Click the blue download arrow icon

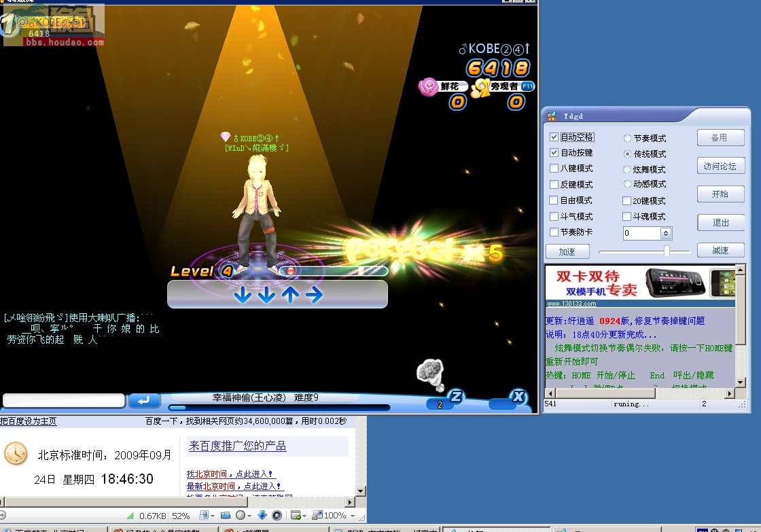(x=262, y=515)
